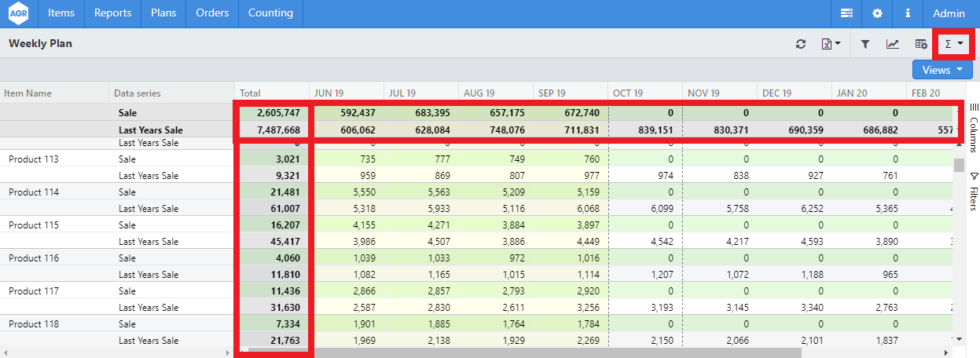Expand the Views dropdown button
This screenshot has height=358, width=980.
click(x=942, y=70)
